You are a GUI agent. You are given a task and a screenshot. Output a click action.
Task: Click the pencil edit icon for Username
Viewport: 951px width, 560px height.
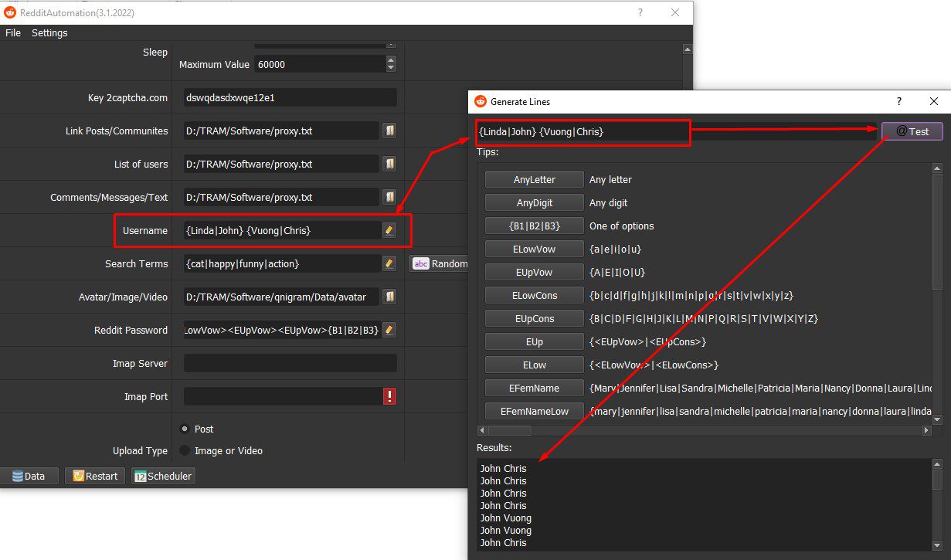(x=389, y=230)
